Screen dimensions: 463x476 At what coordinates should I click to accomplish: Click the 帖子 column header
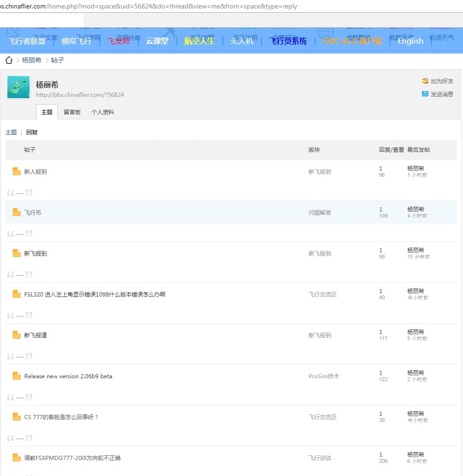[x=30, y=150]
